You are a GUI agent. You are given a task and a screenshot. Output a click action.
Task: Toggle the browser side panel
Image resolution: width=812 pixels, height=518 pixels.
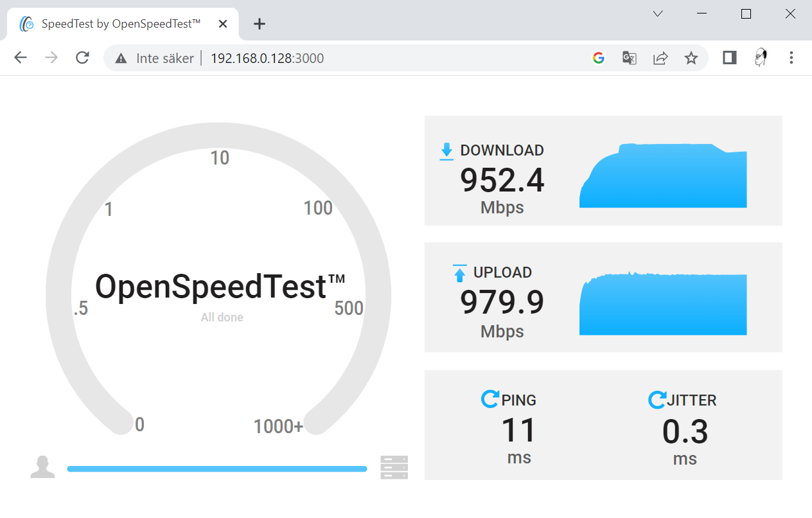click(729, 58)
